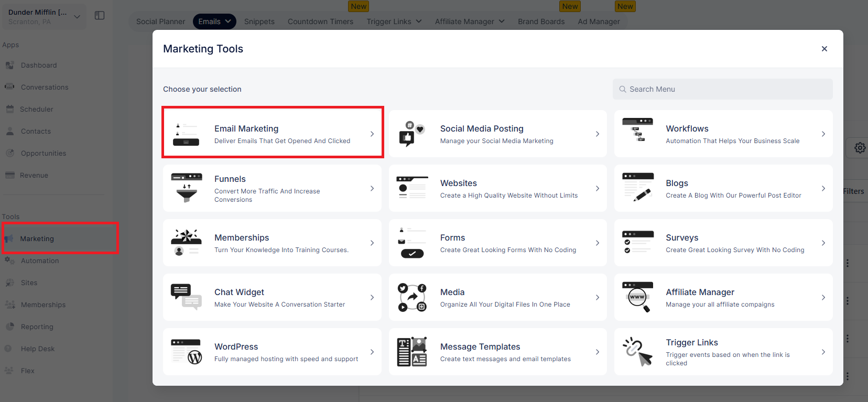The width and height of the screenshot is (868, 402).
Task: Click the Surveys card icon
Action: [x=638, y=242]
